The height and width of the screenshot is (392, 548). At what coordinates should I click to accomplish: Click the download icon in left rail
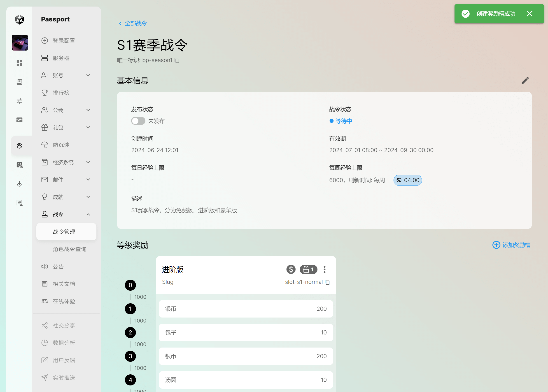(x=19, y=184)
